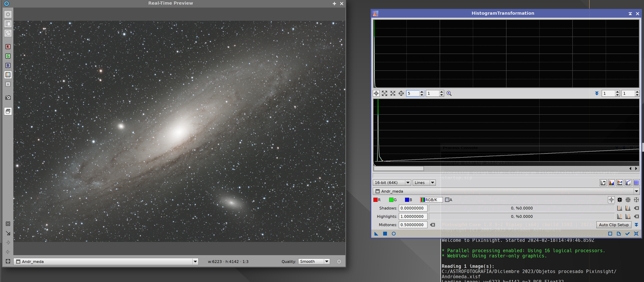Click the histogram zoom magnifier icon

(449, 93)
